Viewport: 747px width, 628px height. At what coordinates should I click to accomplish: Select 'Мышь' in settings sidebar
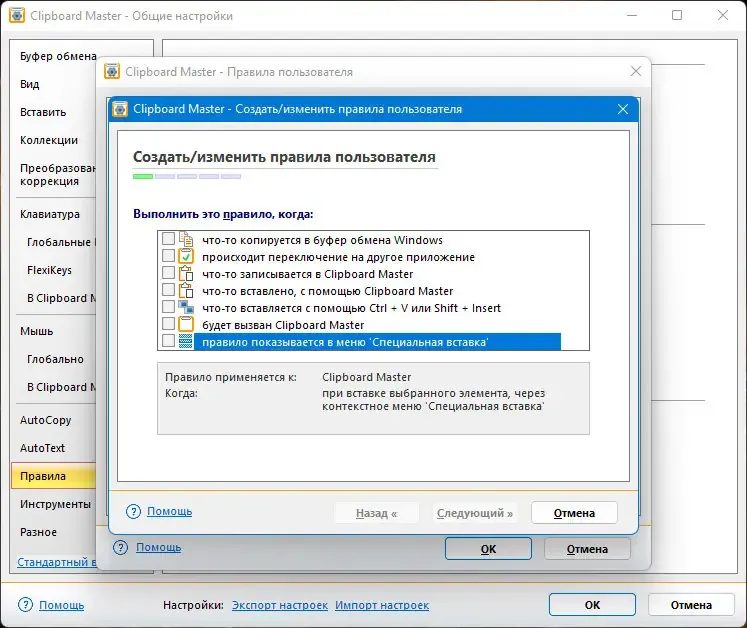tap(36, 331)
